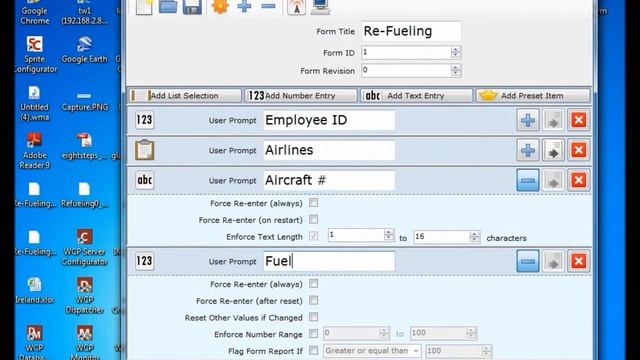Open Capture.PNG desktop file
Viewport: 640px width, 360px height.
[84, 101]
